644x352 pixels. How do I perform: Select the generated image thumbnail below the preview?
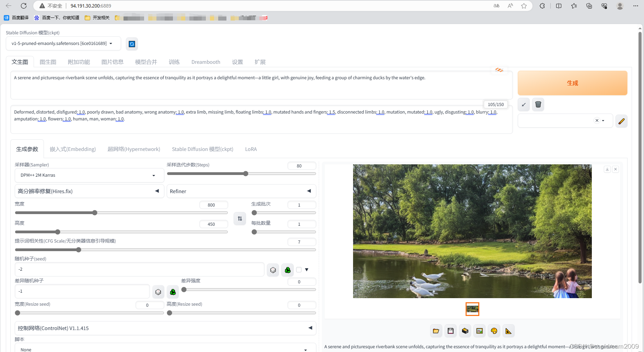[x=472, y=309]
